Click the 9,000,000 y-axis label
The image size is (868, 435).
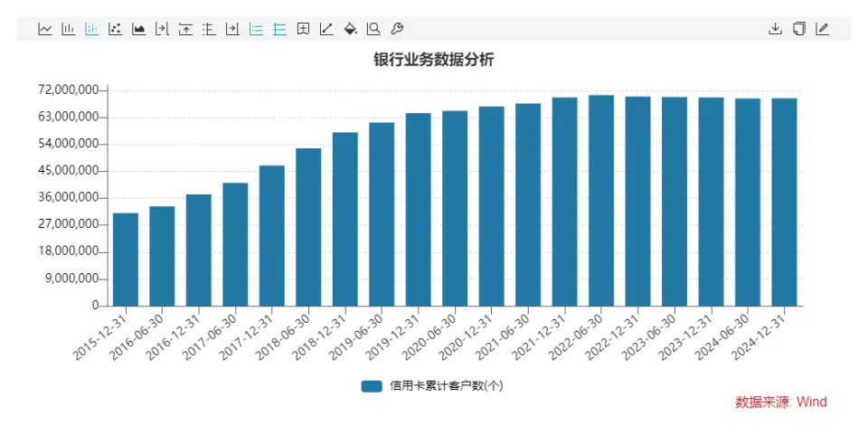71,279
